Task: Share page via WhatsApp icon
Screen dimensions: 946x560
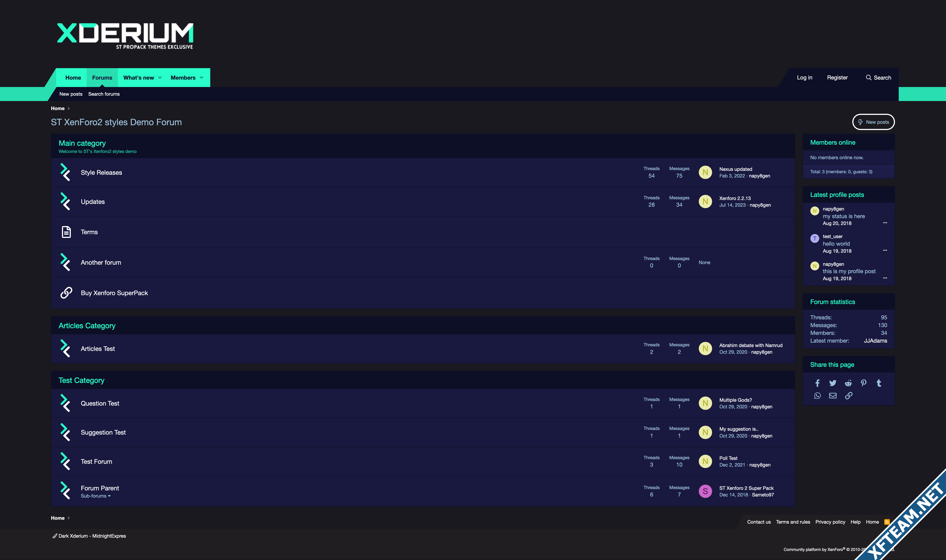Action: tap(817, 395)
